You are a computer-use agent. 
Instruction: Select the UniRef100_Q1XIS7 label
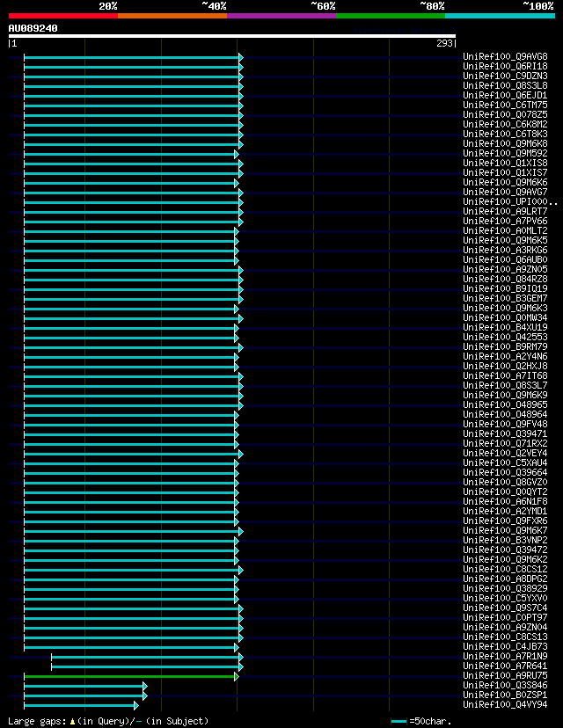pyautogui.click(x=506, y=172)
